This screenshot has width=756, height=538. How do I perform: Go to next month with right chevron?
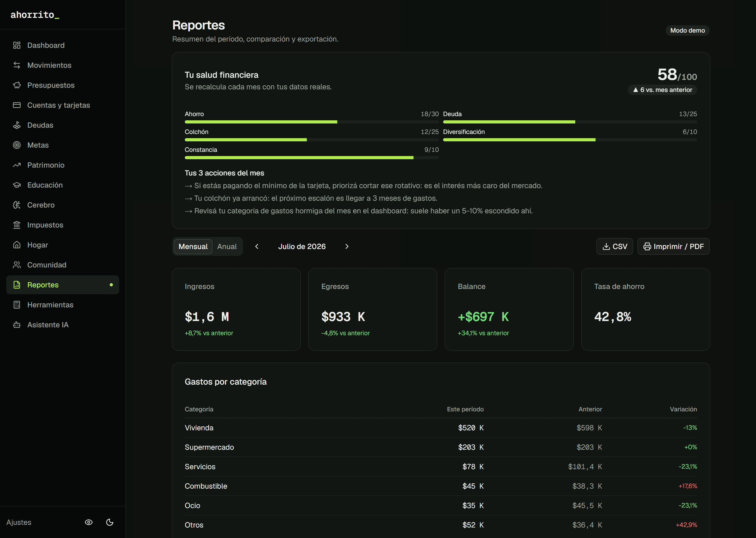[346, 246]
